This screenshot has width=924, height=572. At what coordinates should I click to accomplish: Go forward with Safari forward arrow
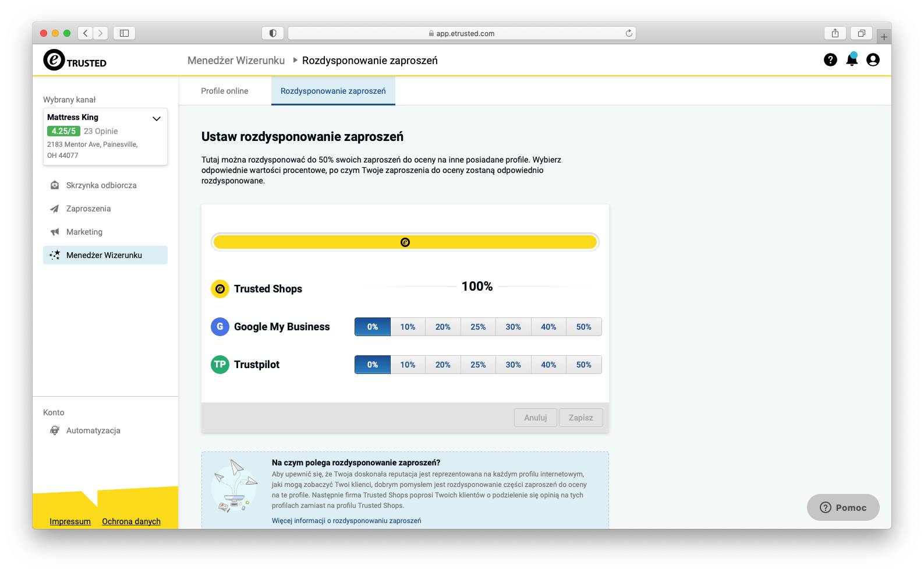(x=101, y=33)
